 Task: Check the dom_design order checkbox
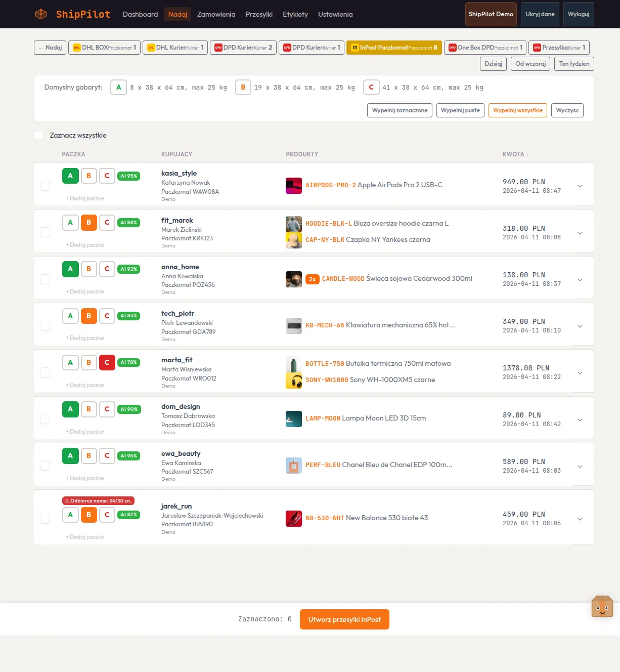45,419
